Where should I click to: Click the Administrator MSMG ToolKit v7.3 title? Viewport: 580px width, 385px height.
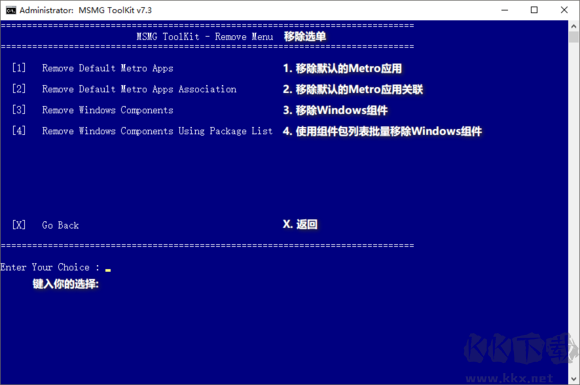click(85, 10)
